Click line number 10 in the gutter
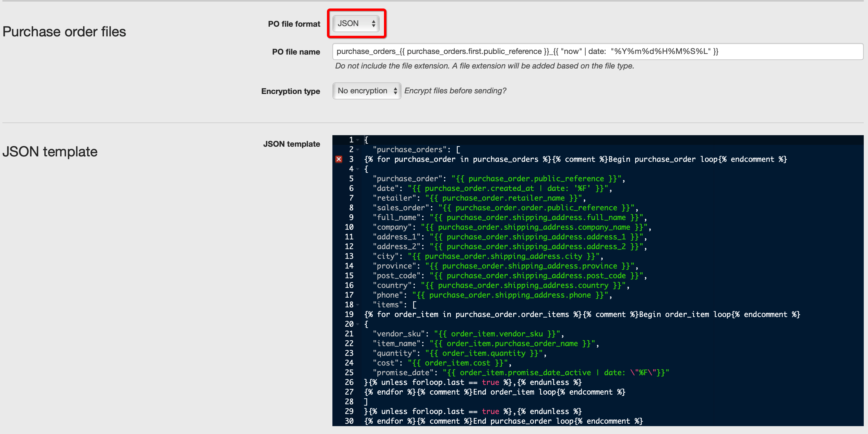The width and height of the screenshot is (868, 434). tap(349, 227)
